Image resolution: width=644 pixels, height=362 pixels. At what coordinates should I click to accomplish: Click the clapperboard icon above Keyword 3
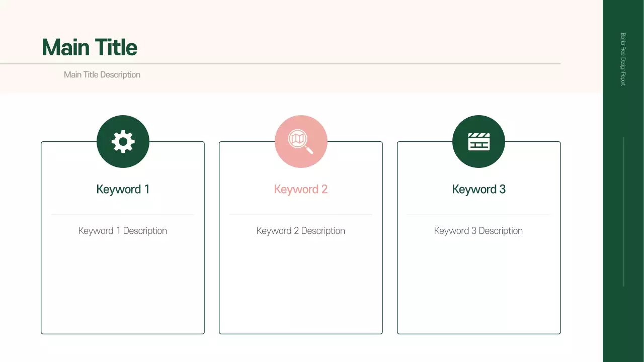point(478,141)
